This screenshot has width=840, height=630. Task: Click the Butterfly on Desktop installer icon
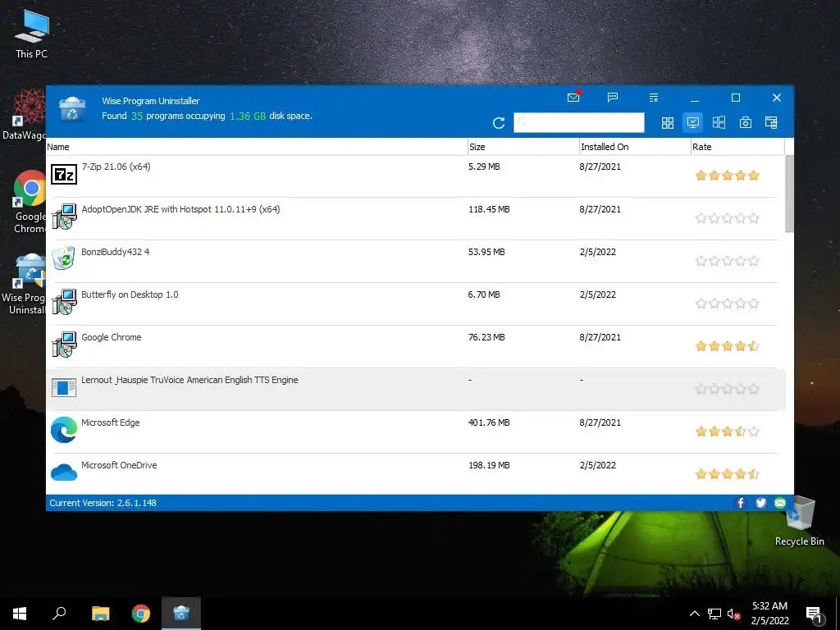pos(64,302)
